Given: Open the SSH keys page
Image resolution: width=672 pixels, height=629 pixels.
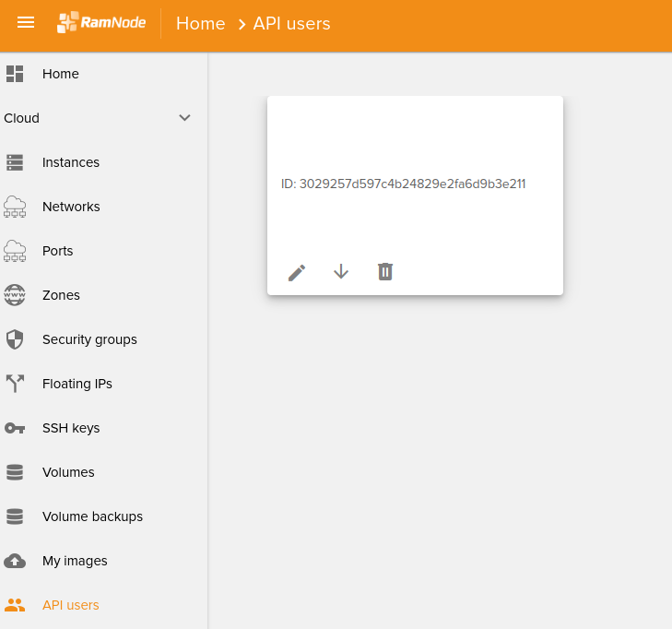Looking at the screenshot, I should tap(71, 428).
